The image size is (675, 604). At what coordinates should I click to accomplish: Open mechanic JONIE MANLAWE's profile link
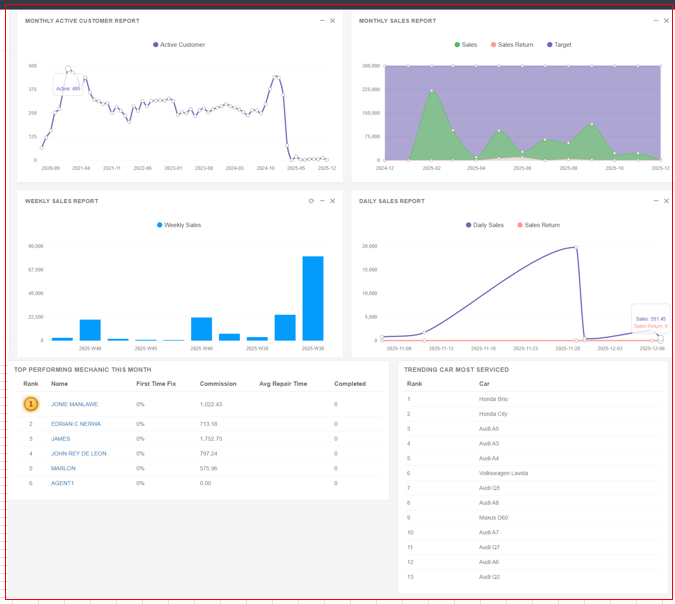point(75,404)
